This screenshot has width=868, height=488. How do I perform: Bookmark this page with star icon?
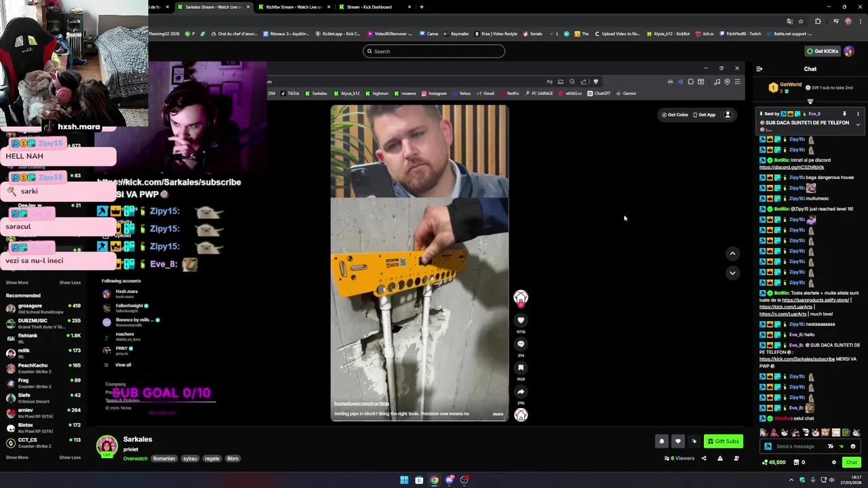click(800, 21)
